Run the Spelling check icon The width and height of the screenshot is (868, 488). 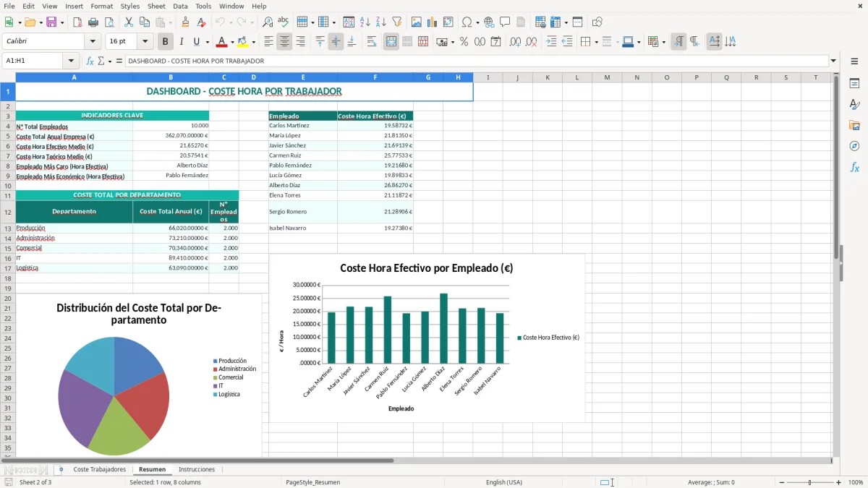[x=283, y=22]
